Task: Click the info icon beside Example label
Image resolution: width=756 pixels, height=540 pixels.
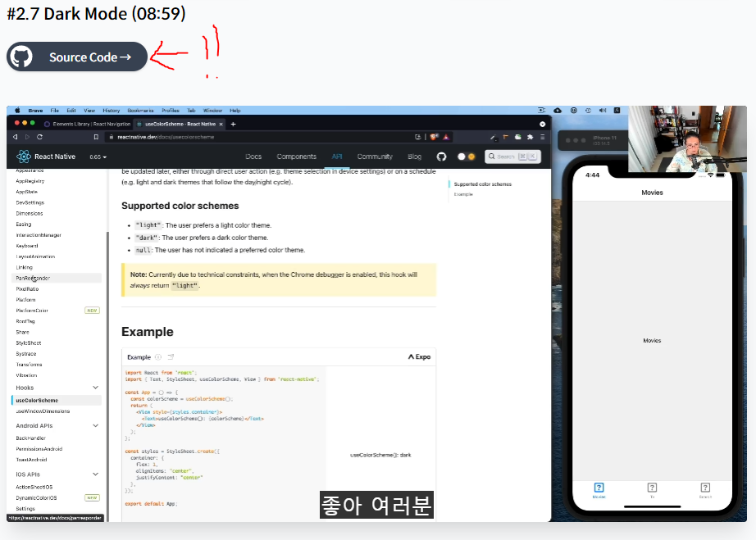Action: pyautogui.click(x=158, y=357)
